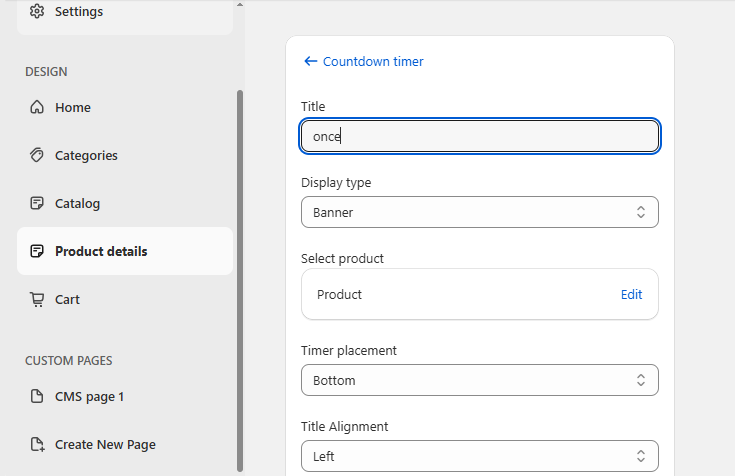This screenshot has height=476, width=735.
Task: Select Catalog from the Design menu
Action: [125, 203]
